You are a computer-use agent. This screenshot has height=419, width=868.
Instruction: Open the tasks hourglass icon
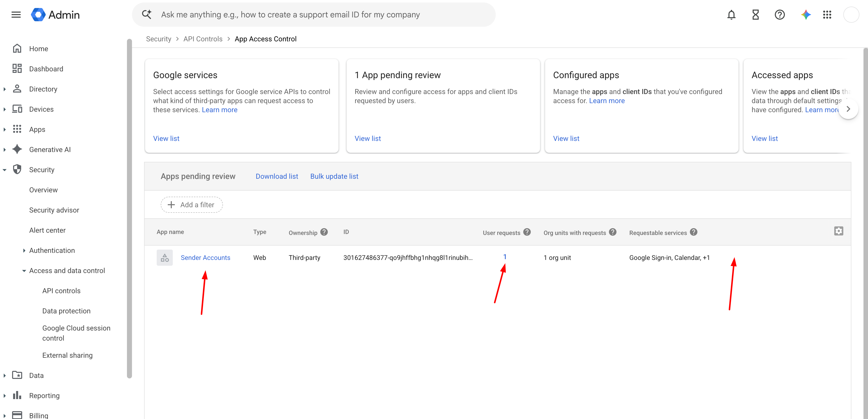tap(755, 15)
